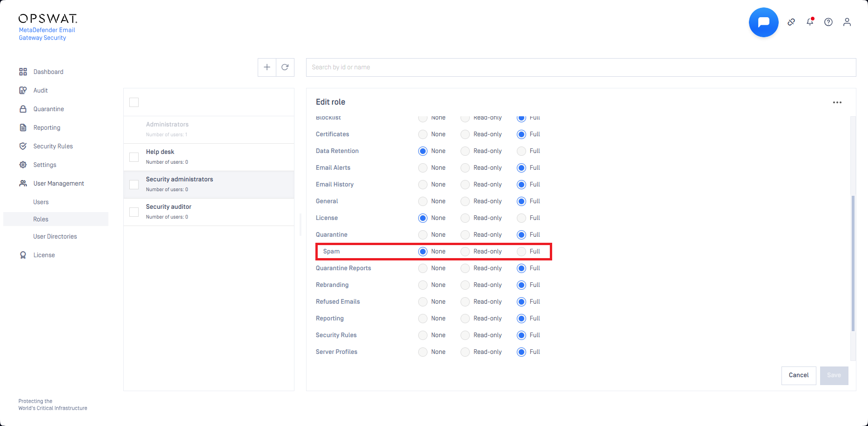868x426 pixels.
Task: Set Data Retention to Read-only
Action: (x=465, y=151)
